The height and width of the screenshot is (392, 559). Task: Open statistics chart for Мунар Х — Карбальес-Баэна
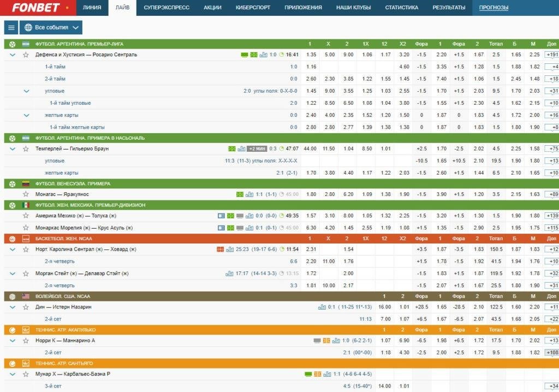[x=327, y=374]
